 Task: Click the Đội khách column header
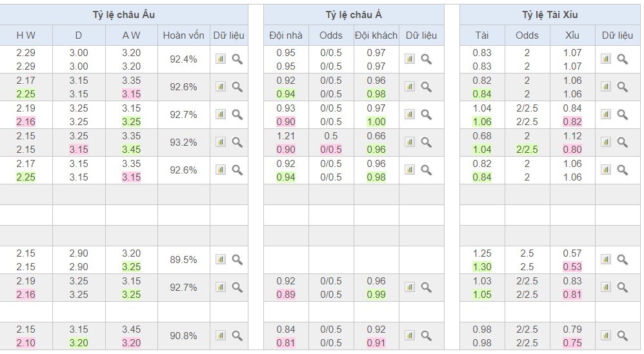point(376,35)
